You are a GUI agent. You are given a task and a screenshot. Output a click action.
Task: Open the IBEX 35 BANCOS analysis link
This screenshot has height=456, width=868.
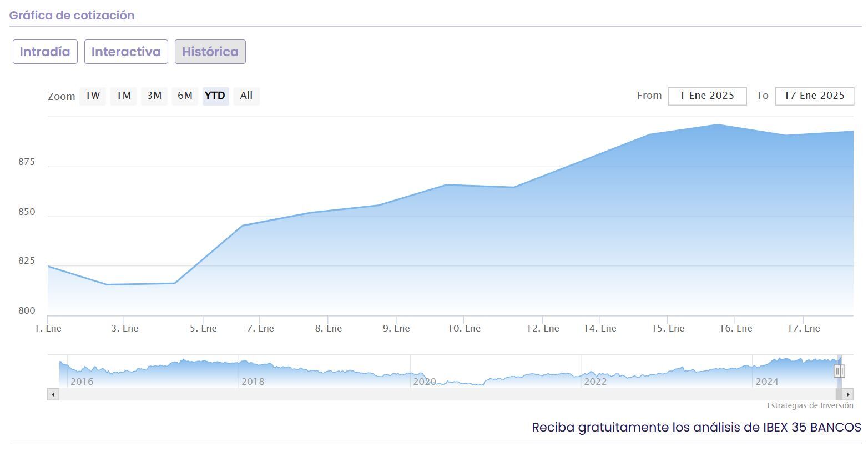697,427
